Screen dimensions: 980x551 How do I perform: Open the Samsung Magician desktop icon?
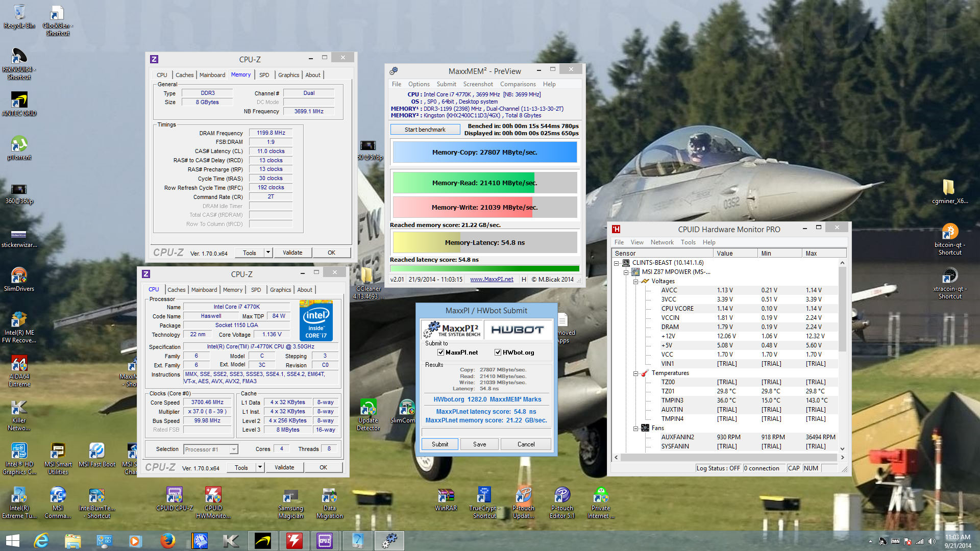tap(290, 503)
